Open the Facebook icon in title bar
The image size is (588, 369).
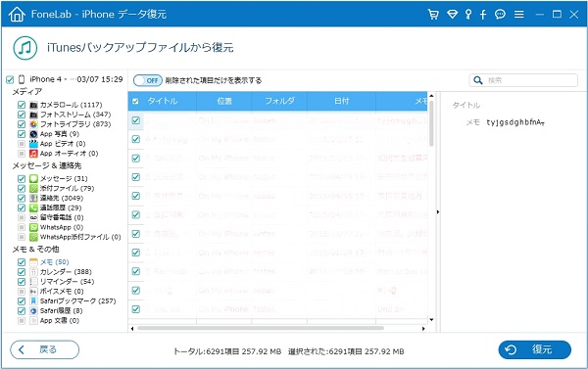click(483, 15)
